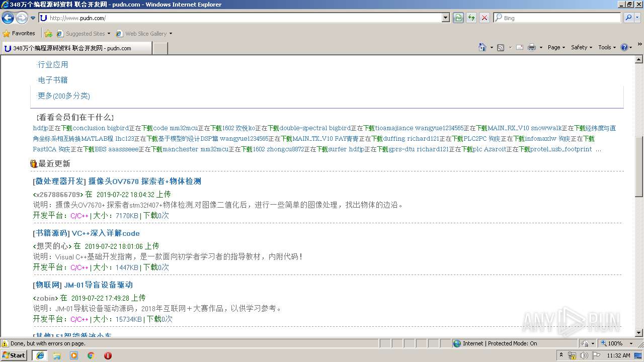Stop loading with the red X icon
644x362 pixels.
[x=485, y=18]
